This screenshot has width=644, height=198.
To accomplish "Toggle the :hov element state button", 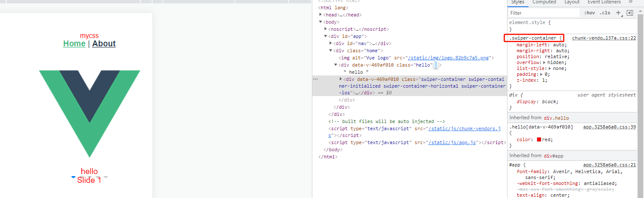I will [x=590, y=13].
